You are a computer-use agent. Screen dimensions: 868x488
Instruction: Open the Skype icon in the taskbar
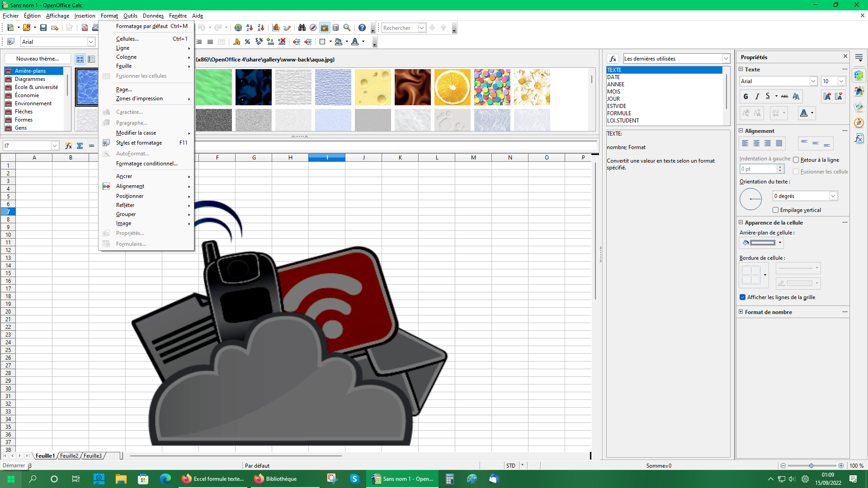[x=354, y=479]
